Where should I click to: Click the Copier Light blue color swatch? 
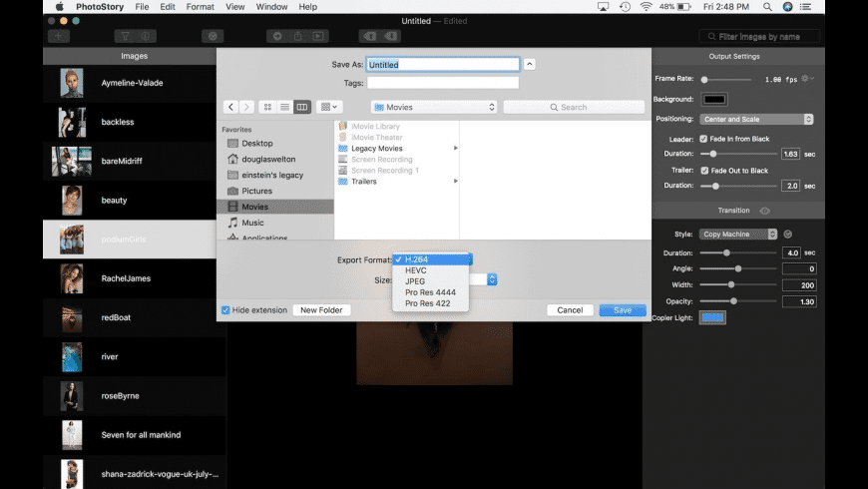tap(712, 318)
